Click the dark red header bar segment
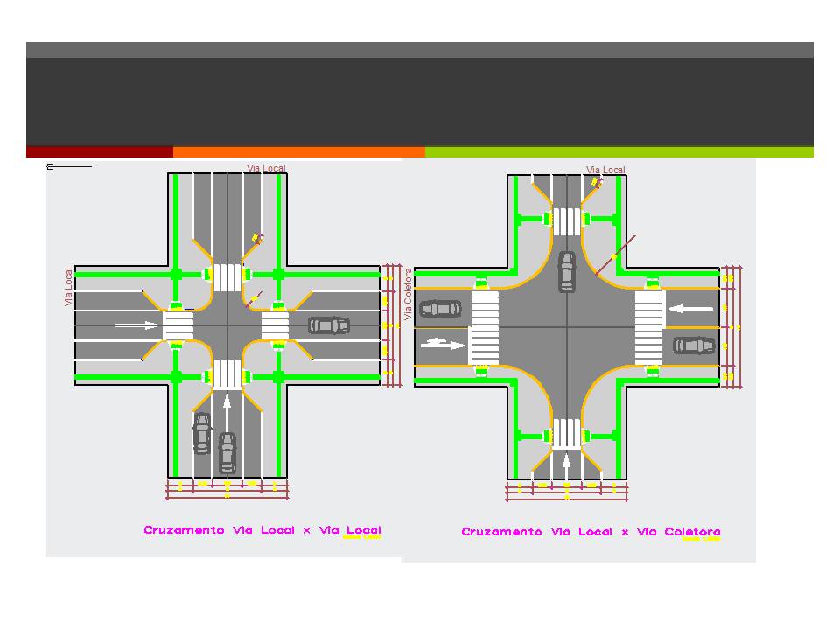840x630 pixels. click(x=100, y=151)
